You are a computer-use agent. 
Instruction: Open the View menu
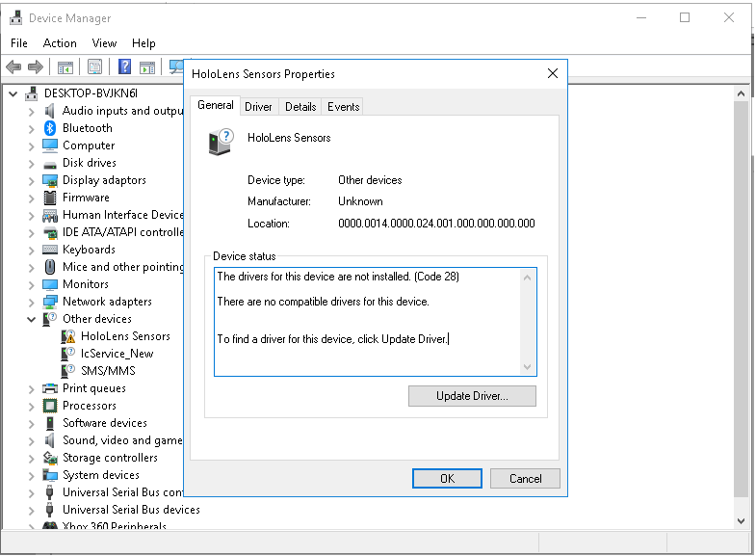(104, 43)
